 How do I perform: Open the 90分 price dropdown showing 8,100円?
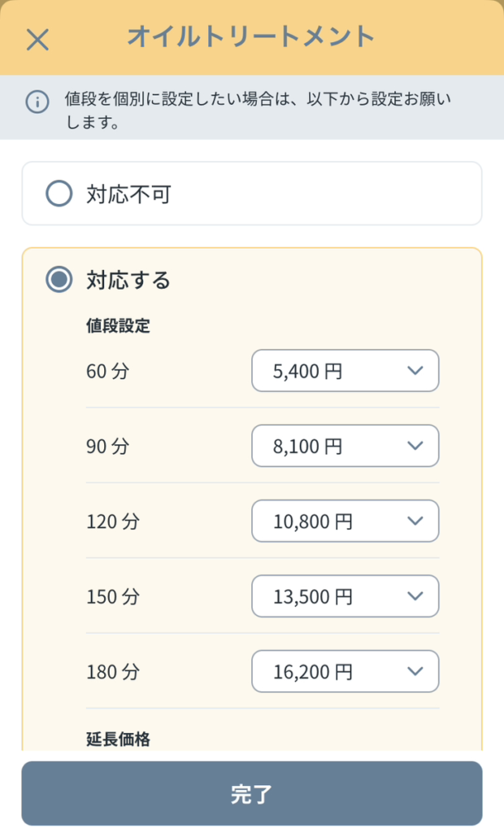(x=345, y=446)
